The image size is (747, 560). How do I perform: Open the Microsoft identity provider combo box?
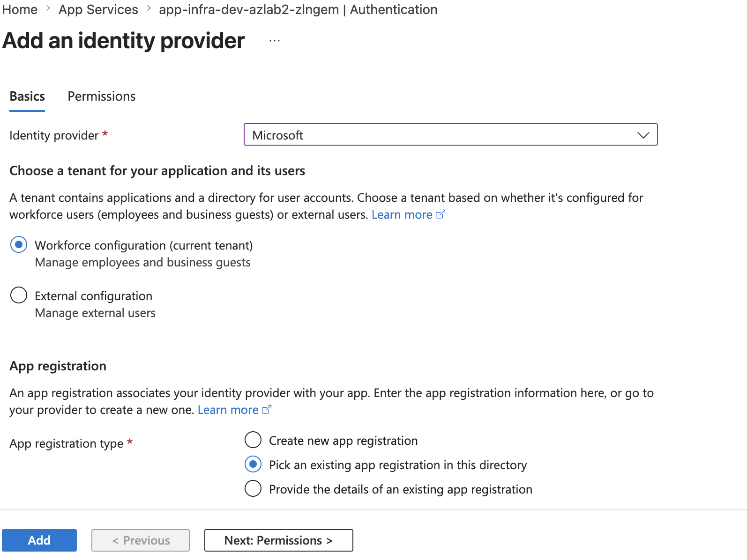pyautogui.click(x=450, y=135)
